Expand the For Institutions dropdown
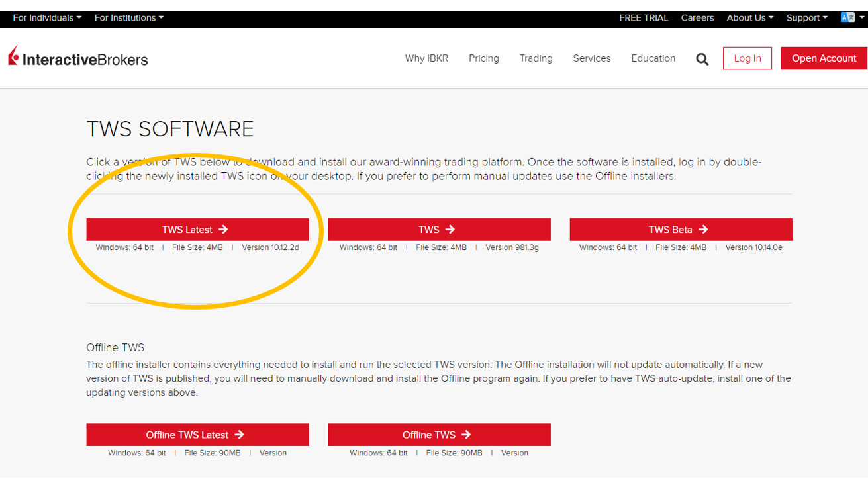868x489 pixels. (129, 18)
